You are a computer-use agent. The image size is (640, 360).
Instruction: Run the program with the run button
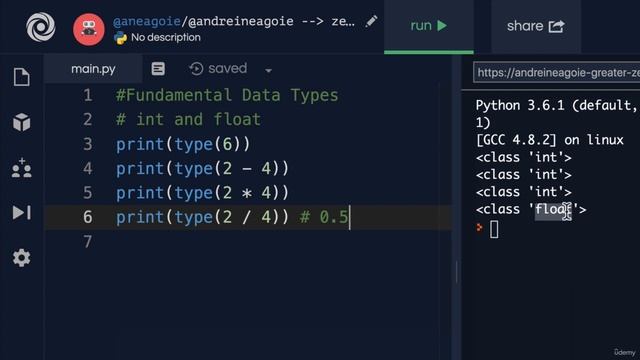click(x=429, y=26)
